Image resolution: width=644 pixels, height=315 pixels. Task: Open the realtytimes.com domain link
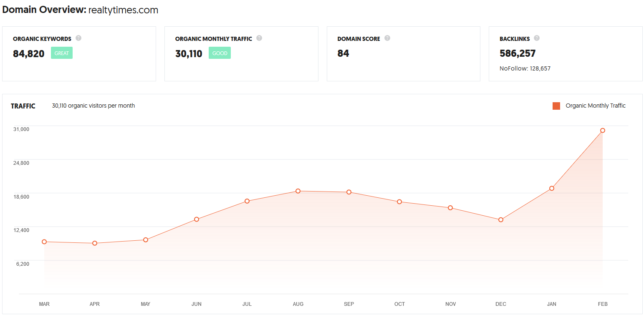[x=123, y=10]
